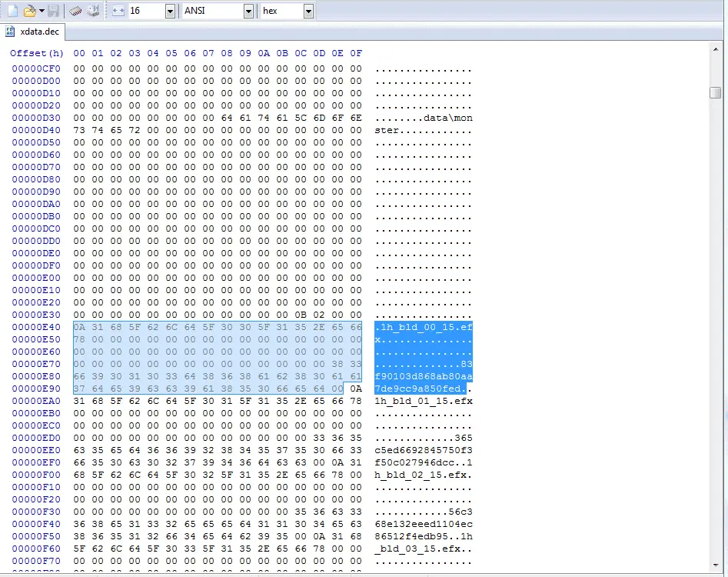Click the decoded text 1h_bld_01_15.efx
This screenshot has width=728, height=577.
coord(424,401)
